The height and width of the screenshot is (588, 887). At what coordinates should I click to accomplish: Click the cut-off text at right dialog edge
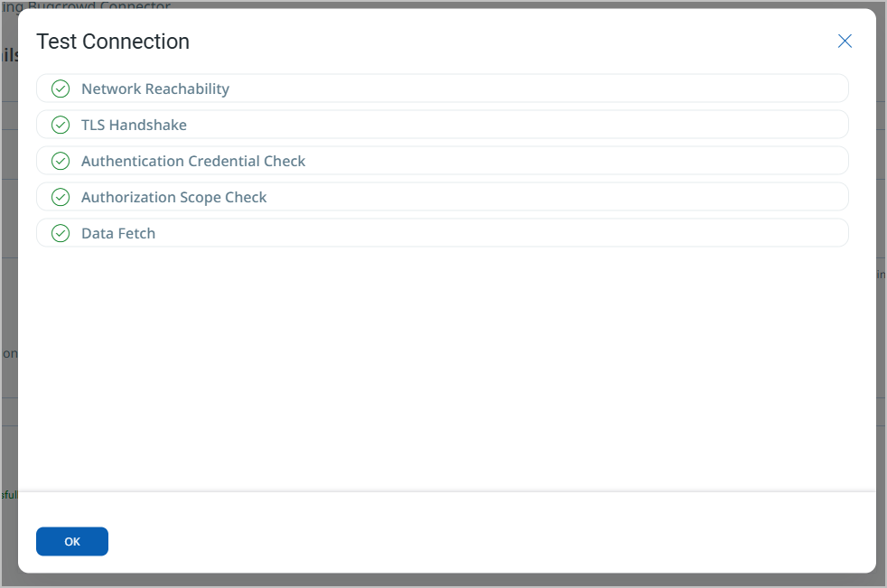tap(882, 275)
